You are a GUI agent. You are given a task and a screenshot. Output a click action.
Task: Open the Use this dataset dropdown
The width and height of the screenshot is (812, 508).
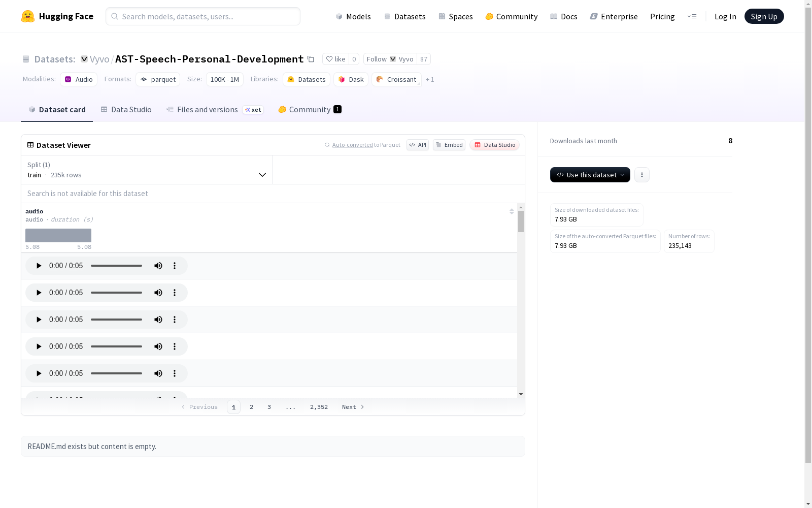pyautogui.click(x=590, y=175)
